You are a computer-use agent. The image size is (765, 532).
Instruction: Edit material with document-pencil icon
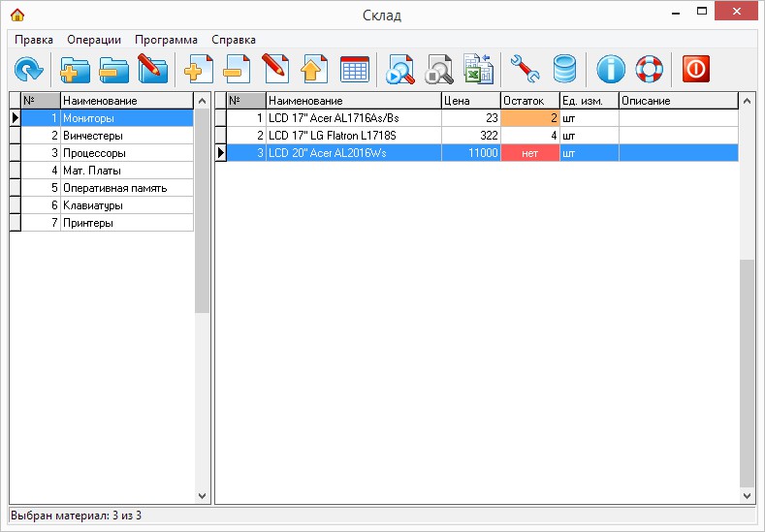[x=275, y=69]
